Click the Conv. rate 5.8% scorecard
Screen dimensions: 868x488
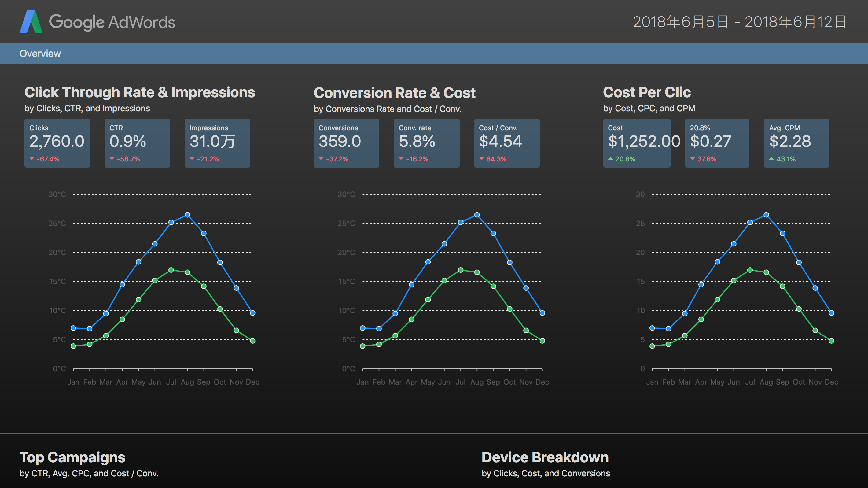click(426, 143)
